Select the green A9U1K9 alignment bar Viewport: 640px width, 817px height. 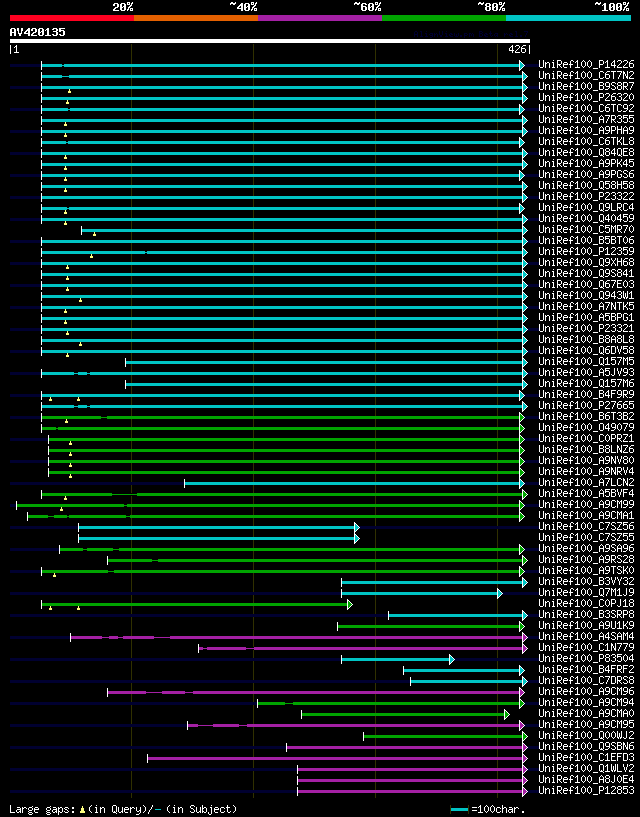pos(431,627)
